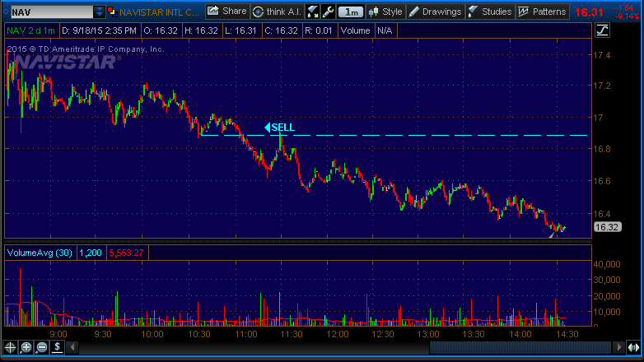The width and height of the screenshot is (644, 362).
Task: Click the chart scale icon at top right
Action: (602, 31)
